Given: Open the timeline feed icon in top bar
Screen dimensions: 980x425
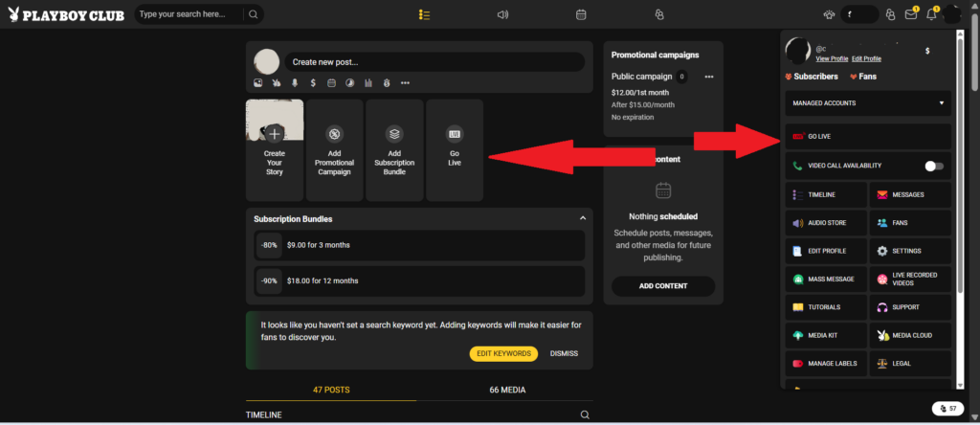Looking at the screenshot, I should coord(424,15).
